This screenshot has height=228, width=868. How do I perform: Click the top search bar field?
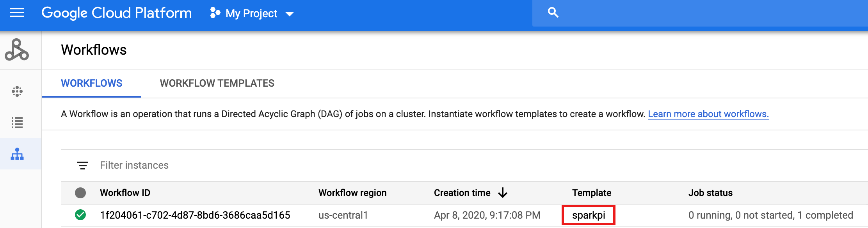pos(703,13)
